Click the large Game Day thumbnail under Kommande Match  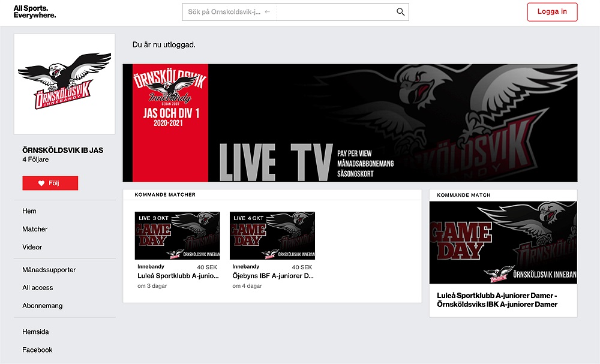503,242
